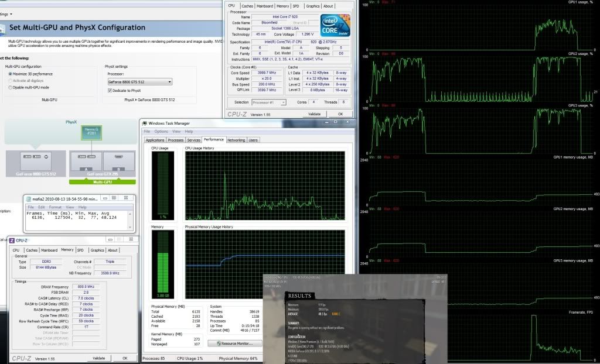
Task: Open Help menu in Task Manager
Action: 189,132
